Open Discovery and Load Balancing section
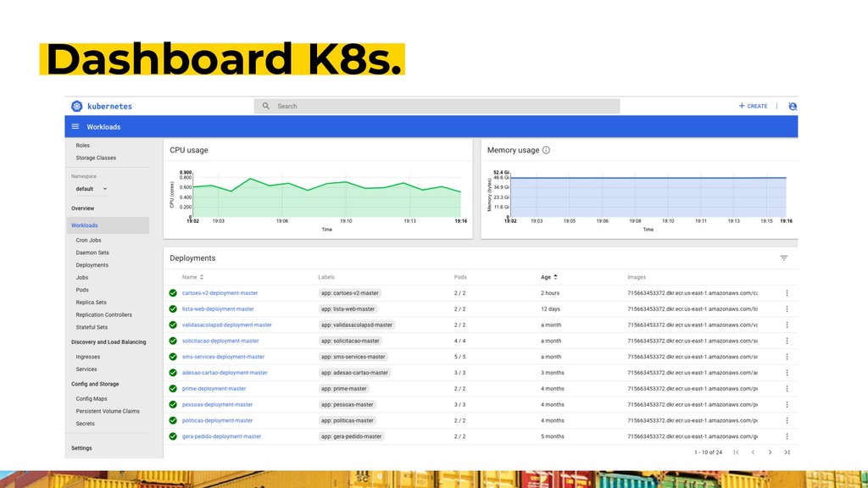 [x=108, y=342]
